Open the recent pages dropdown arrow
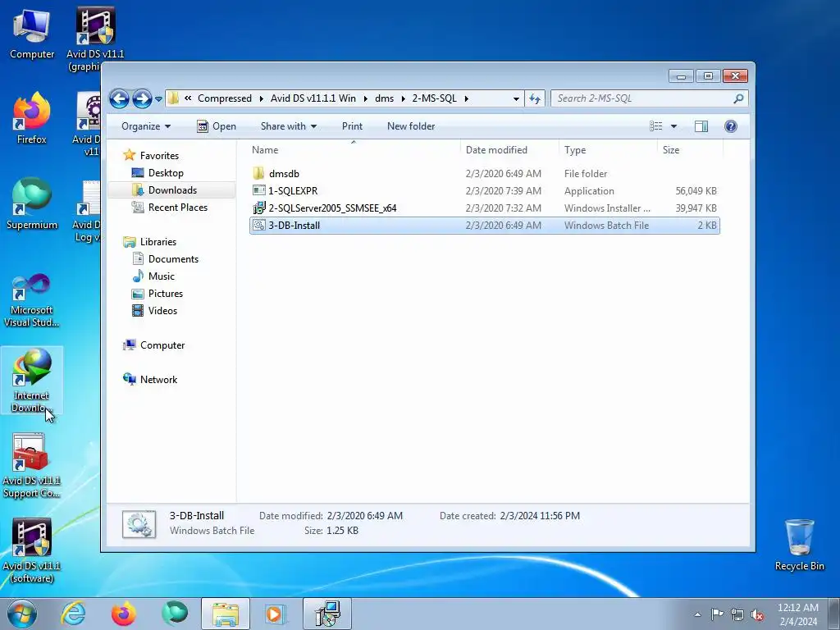Viewport: 840px width, 630px height. click(158, 99)
